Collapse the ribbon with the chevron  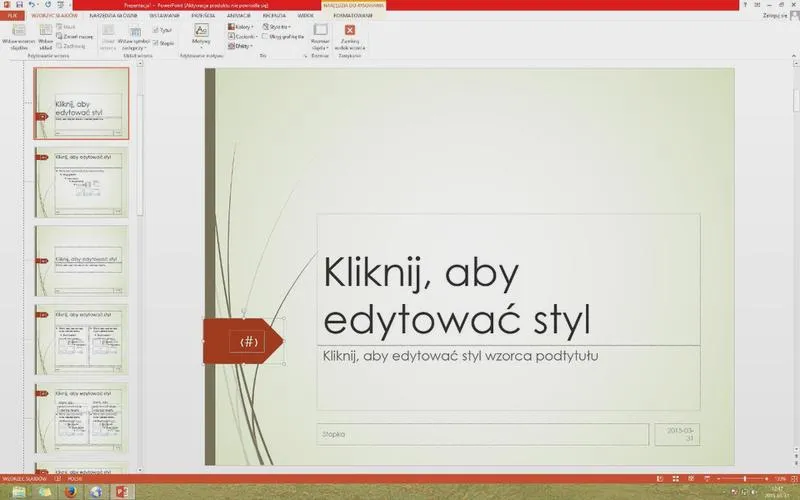794,55
